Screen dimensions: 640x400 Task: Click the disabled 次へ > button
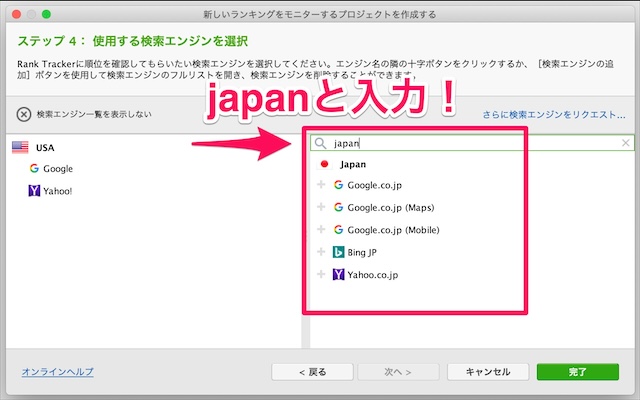tap(398, 372)
